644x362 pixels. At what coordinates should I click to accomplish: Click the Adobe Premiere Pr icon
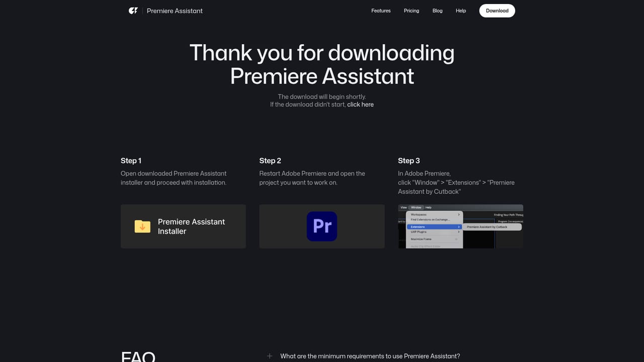click(x=322, y=226)
